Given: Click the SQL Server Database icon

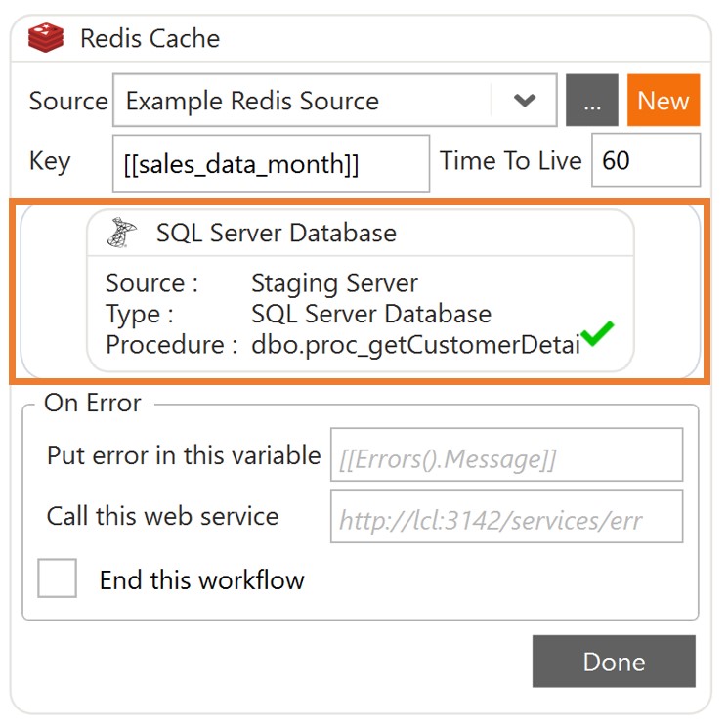Looking at the screenshot, I should [121, 233].
